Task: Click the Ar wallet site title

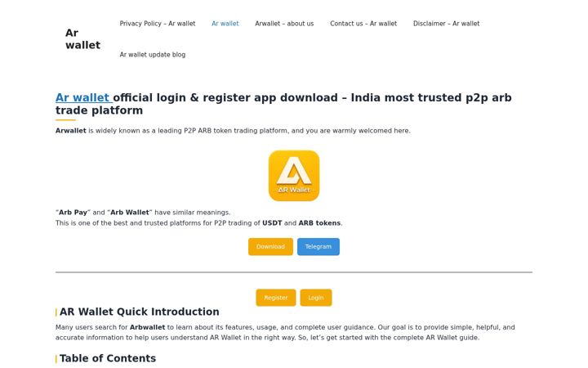Action: click(82, 39)
